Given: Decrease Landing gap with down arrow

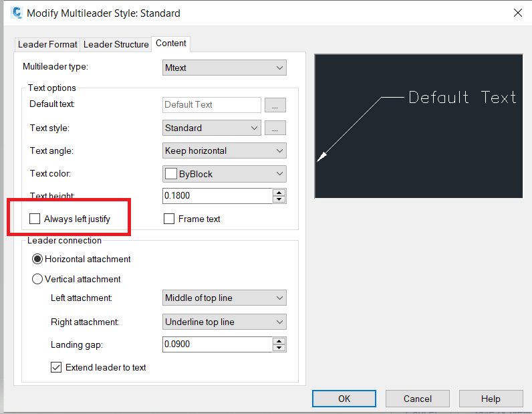Looking at the screenshot, I should [279, 348].
